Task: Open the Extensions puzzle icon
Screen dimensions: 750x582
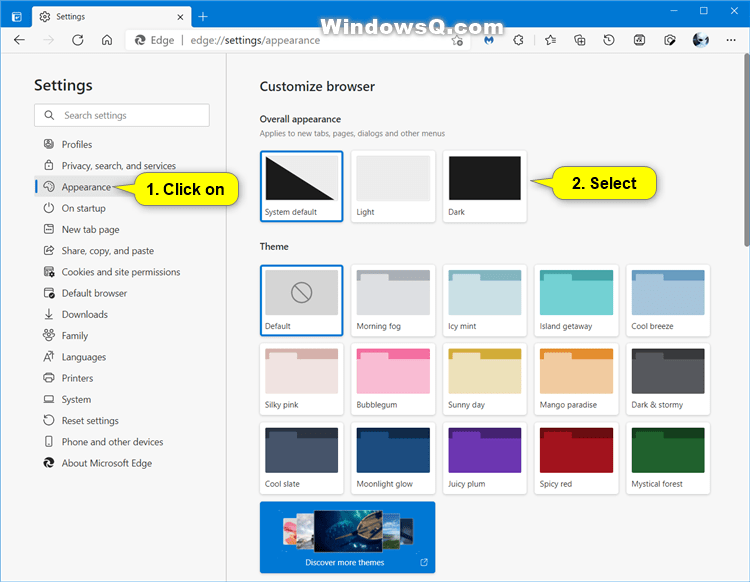Action: click(518, 40)
